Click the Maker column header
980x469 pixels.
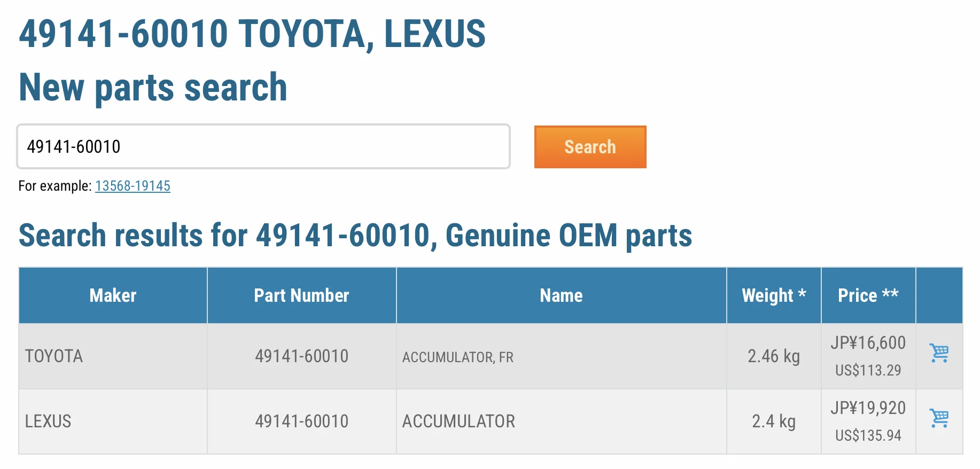(113, 295)
